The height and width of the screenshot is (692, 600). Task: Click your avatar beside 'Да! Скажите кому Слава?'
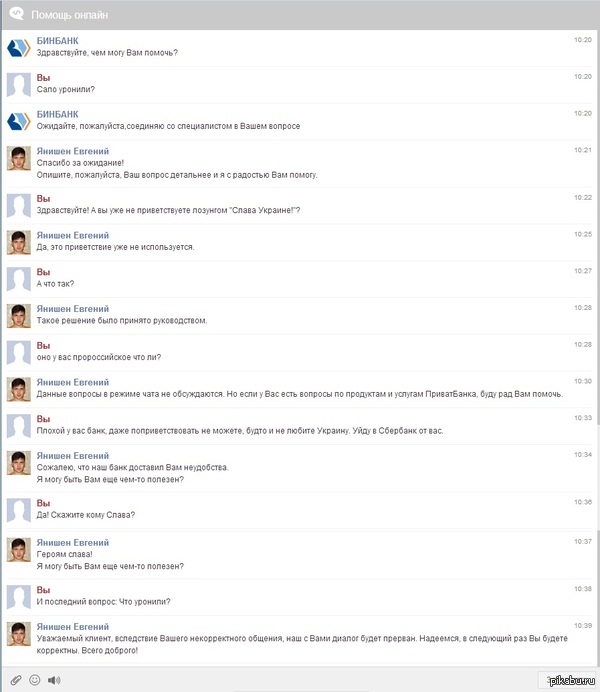point(19,509)
